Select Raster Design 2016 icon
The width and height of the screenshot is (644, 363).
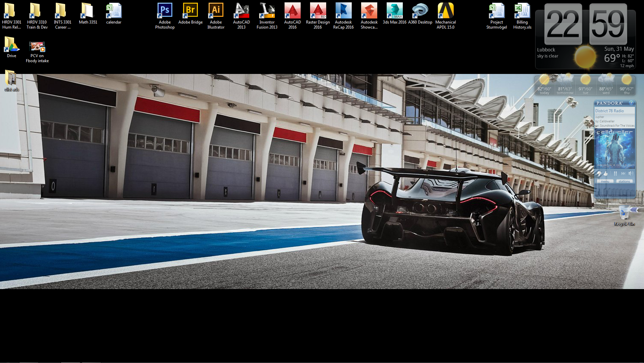click(x=318, y=16)
